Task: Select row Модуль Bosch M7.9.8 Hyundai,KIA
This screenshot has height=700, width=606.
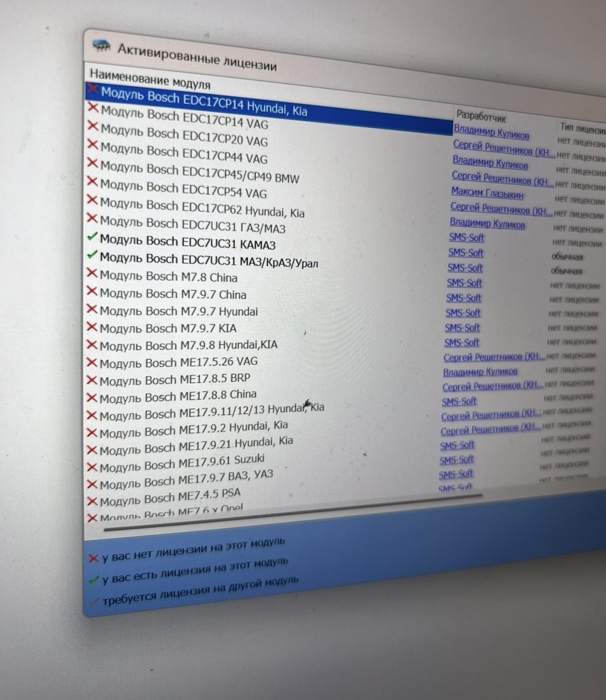Action: coord(188,345)
